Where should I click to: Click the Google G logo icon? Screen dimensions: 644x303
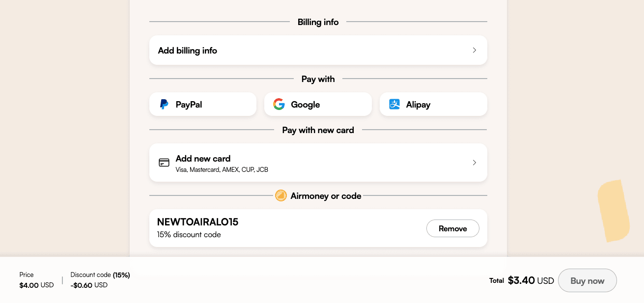click(x=279, y=104)
